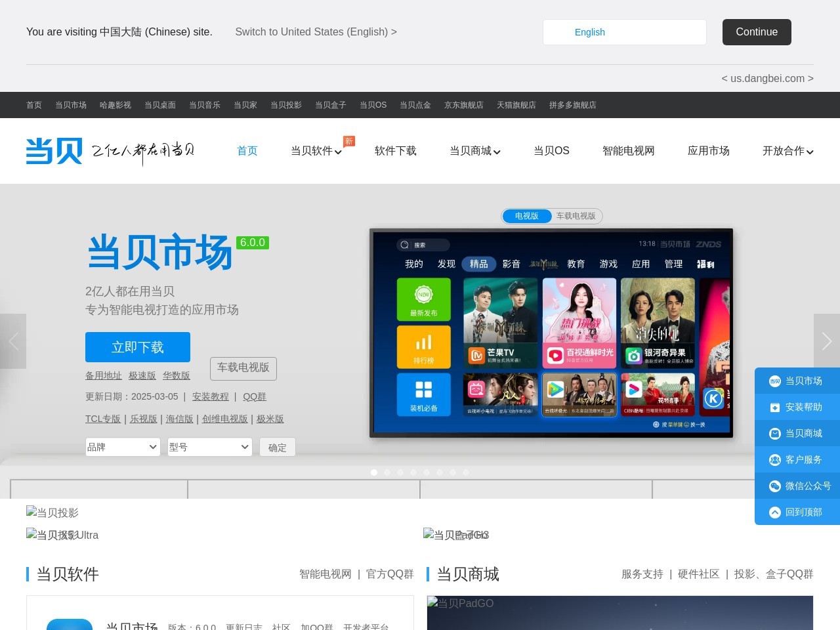This screenshot has width=840, height=630.
Task: Go to next banner slide arrow
Action: pos(827,341)
